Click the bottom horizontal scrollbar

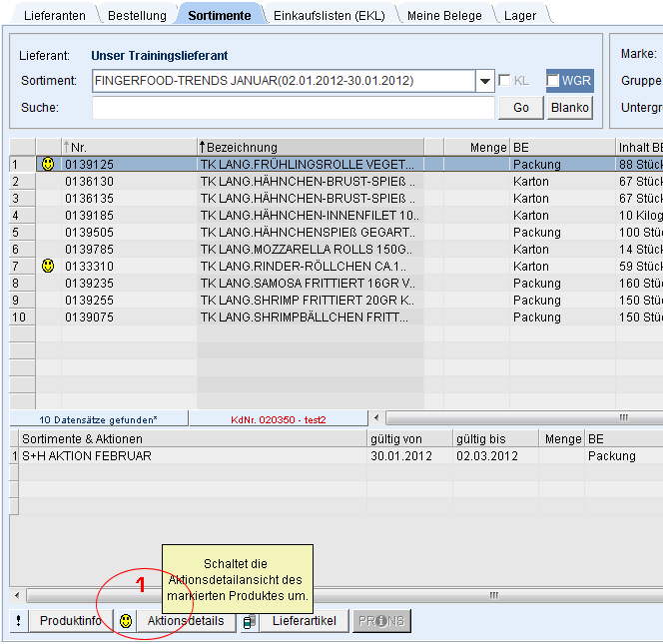click(330, 594)
